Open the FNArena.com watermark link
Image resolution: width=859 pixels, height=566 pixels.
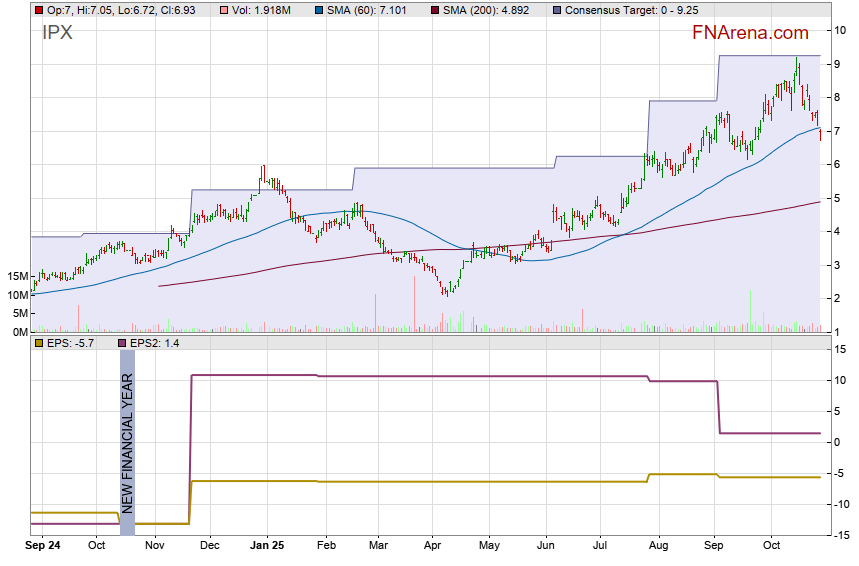pyautogui.click(x=750, y=33)
